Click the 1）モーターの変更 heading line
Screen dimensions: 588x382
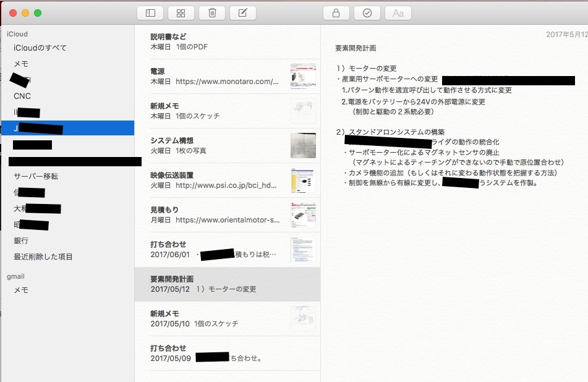pyautogui.click(x=367, y=68)
